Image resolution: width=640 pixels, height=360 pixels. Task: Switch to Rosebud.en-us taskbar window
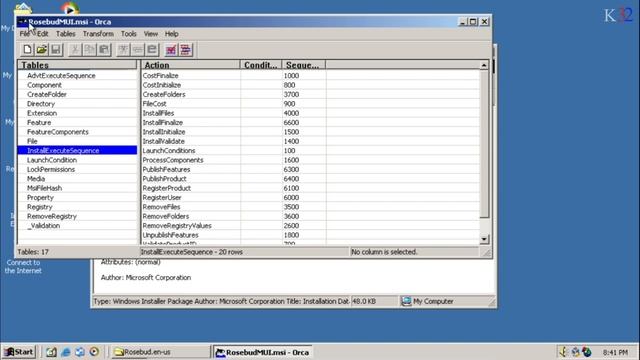[x=161, y=352]
